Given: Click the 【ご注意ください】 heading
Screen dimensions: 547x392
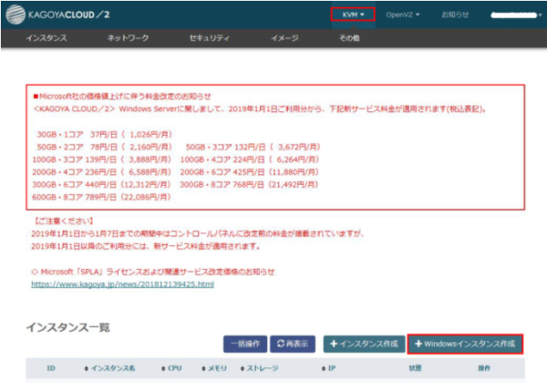Looking at the screenshot, I should tap(63, 222).
